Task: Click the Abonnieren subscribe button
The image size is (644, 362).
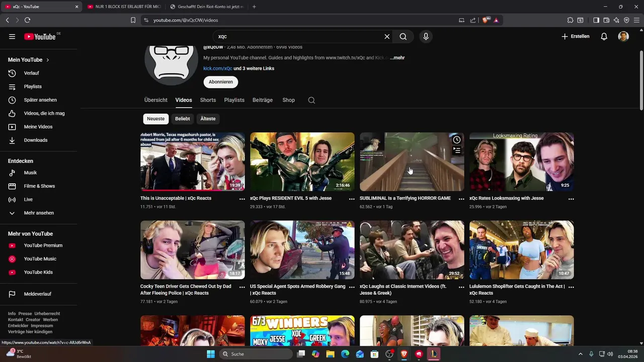Action: click(221, 82)
